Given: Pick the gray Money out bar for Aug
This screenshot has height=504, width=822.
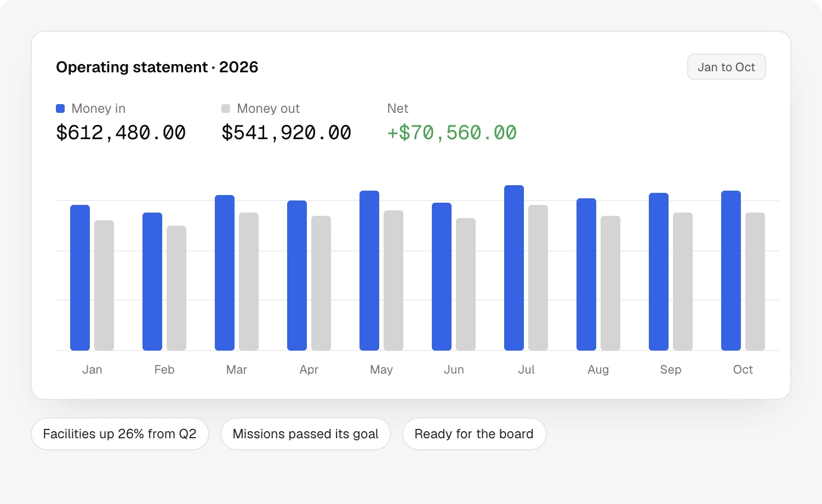Looking at the screenshot, I should click(610, 283).
